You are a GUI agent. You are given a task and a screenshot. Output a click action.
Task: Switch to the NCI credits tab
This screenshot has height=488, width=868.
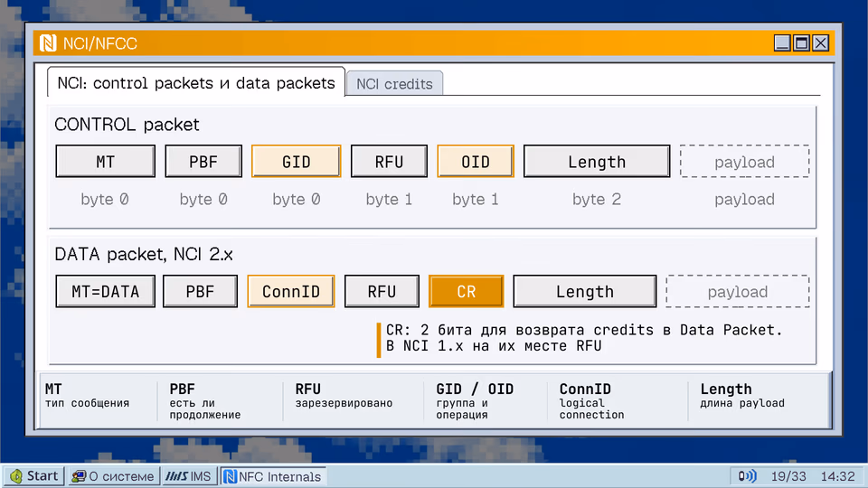[394, 83]
